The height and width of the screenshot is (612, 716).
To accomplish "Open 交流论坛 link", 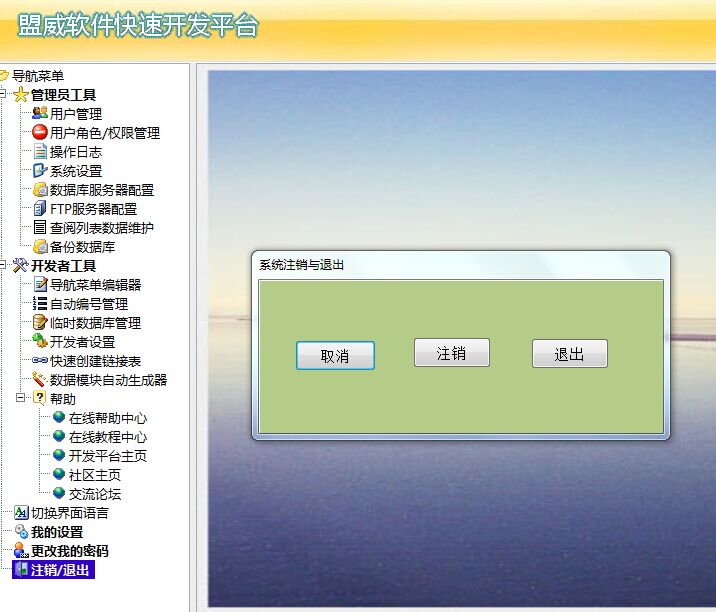I will 95,494.
